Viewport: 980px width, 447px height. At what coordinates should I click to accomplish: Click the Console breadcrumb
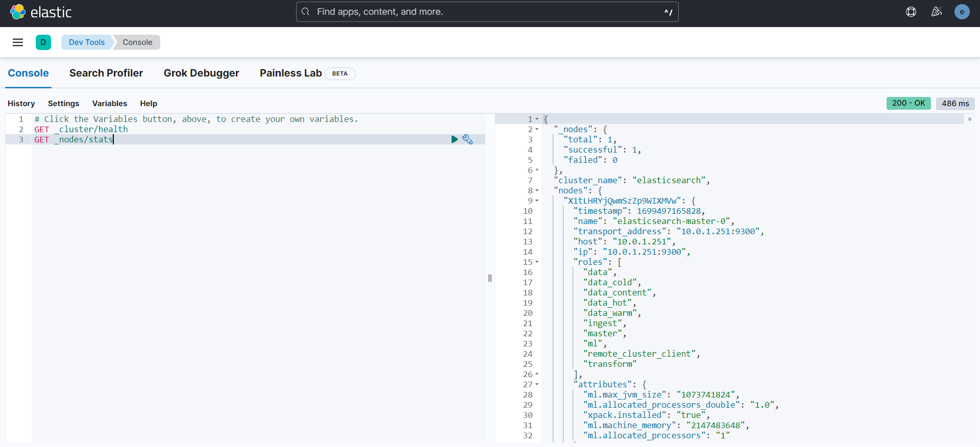tap(137, 42)
